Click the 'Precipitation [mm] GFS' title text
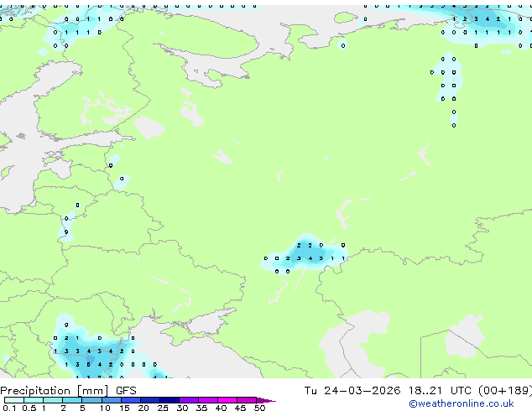 68,391
